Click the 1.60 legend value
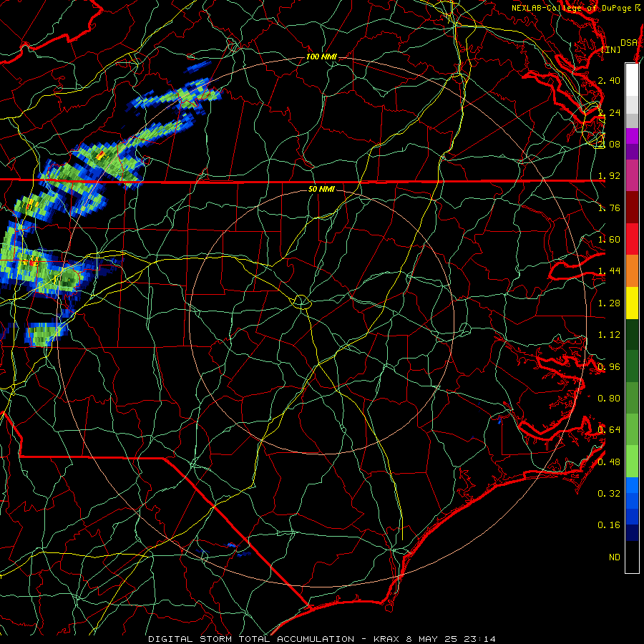This screenshot has height=644, width=644. click(x=609, y=240)
